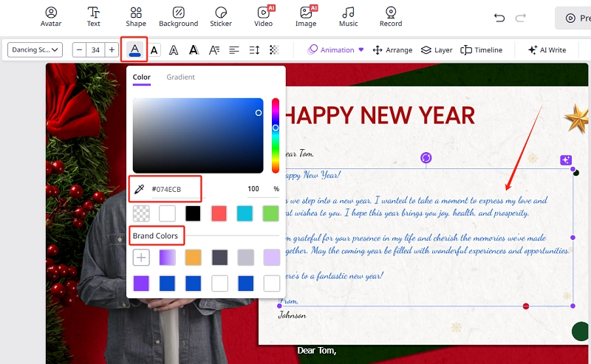This screenshot has height=364, width=591.
Task: Select the Johnson signature text
Action: click(292, 315)
